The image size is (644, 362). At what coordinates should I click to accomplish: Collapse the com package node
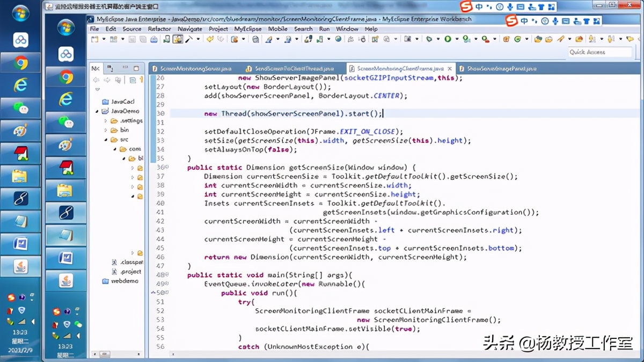pyautogui.click(x=115, y=149)
